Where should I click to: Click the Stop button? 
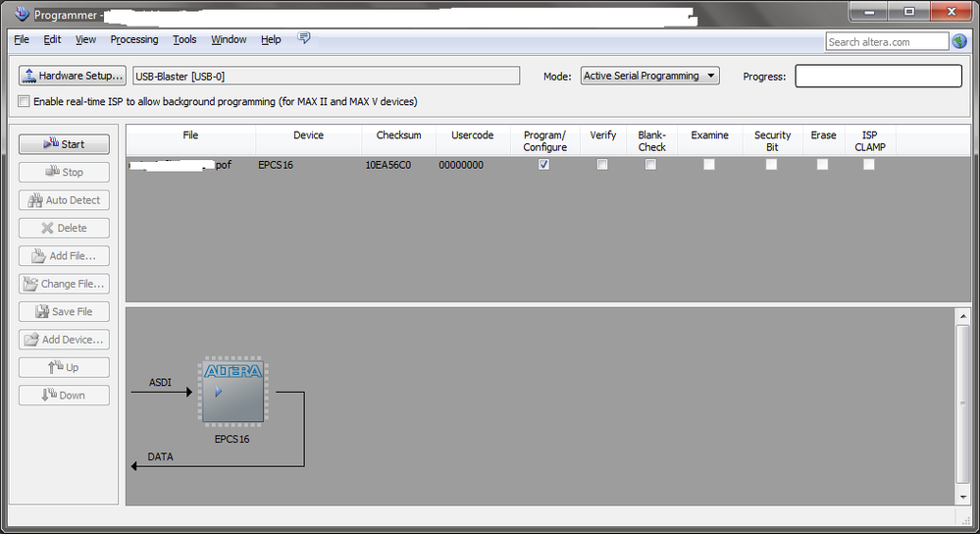point(64,172)
